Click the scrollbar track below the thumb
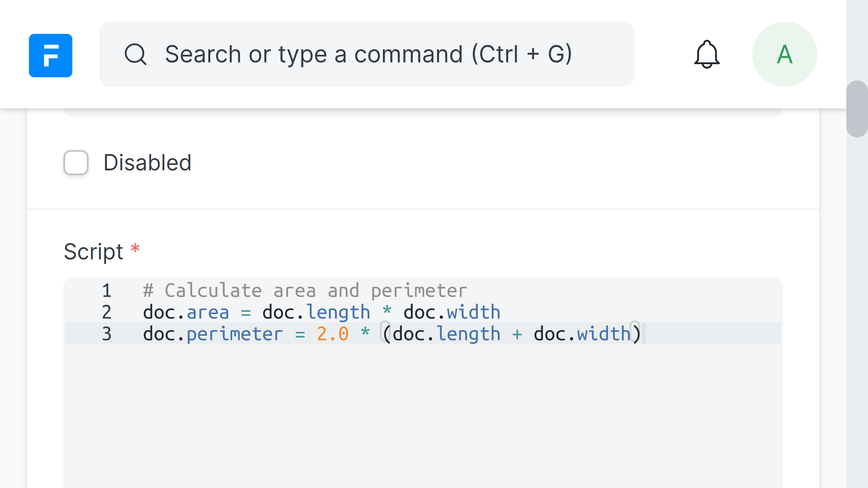Viewport: 868px width, 488px height. coord(857,316)
